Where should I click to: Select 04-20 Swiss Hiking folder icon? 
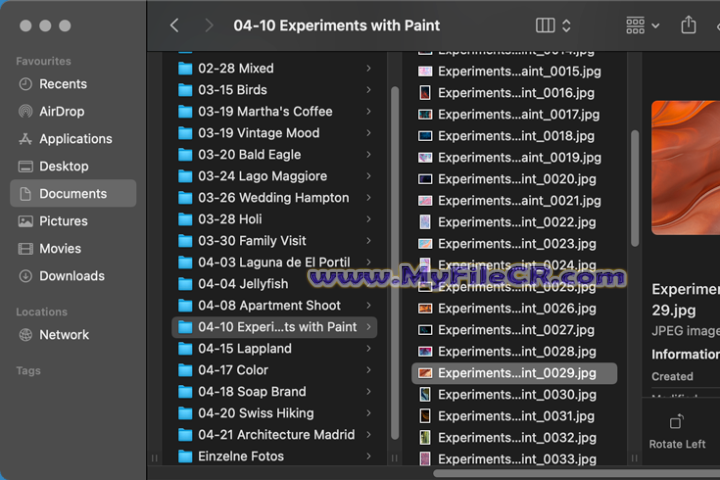click(185, 413)
